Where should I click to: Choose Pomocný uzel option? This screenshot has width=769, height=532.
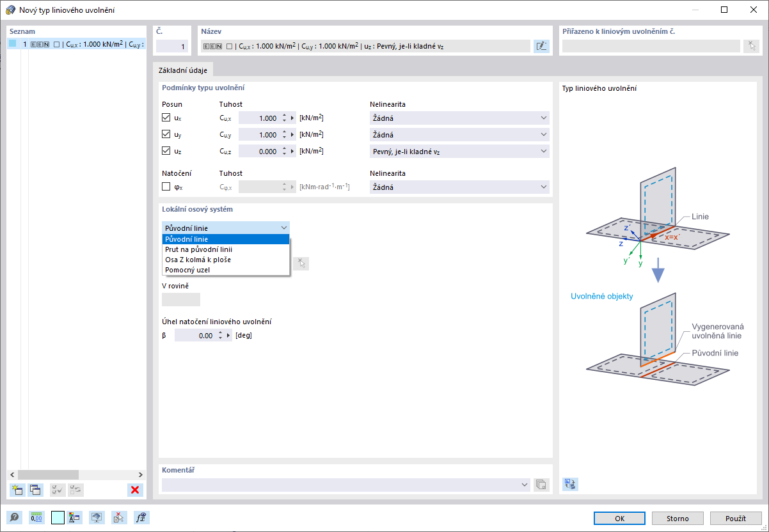226,270
